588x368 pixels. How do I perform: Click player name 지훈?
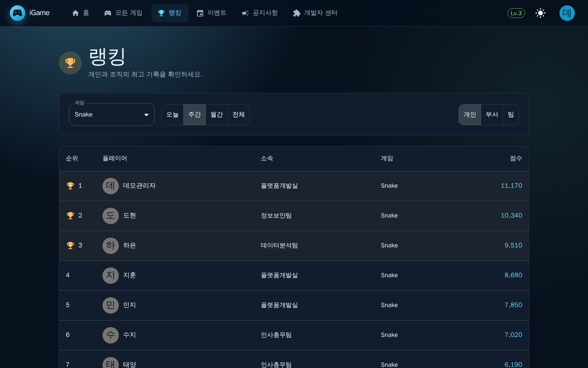click(129, 275)
